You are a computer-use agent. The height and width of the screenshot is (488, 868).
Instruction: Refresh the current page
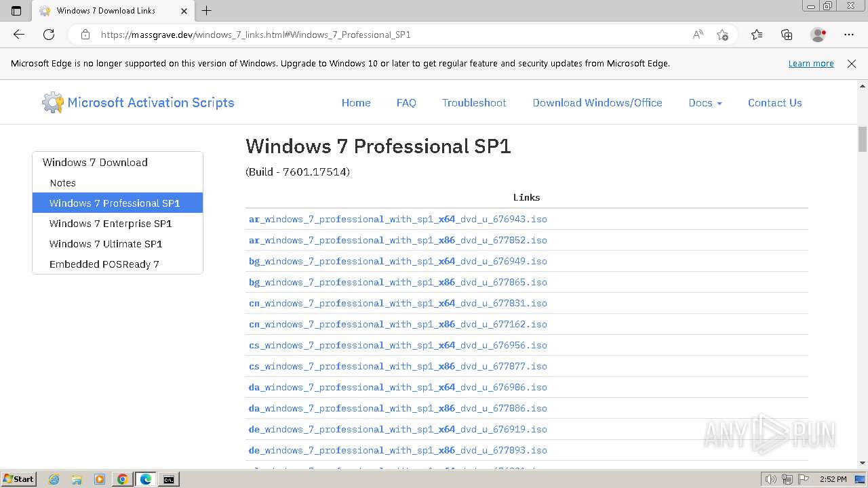pos(49,35)
